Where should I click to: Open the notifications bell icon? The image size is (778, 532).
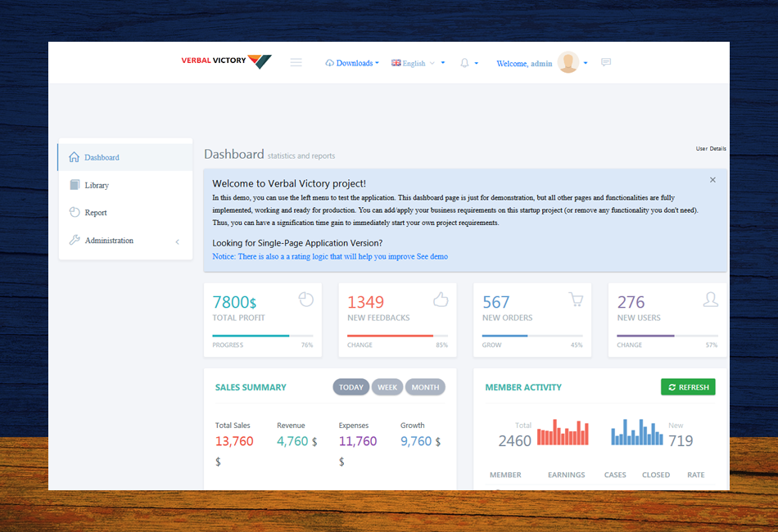(x=465, y=63)
